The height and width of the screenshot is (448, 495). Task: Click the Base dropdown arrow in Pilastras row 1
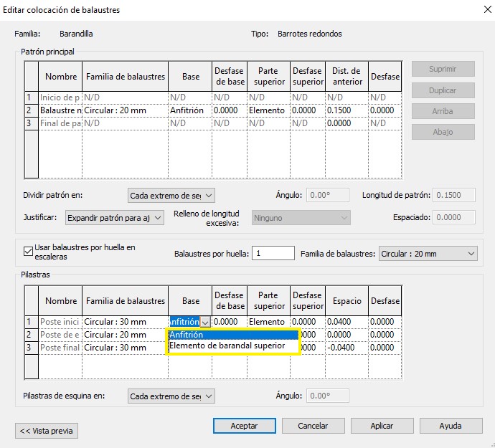click(205, 323)
